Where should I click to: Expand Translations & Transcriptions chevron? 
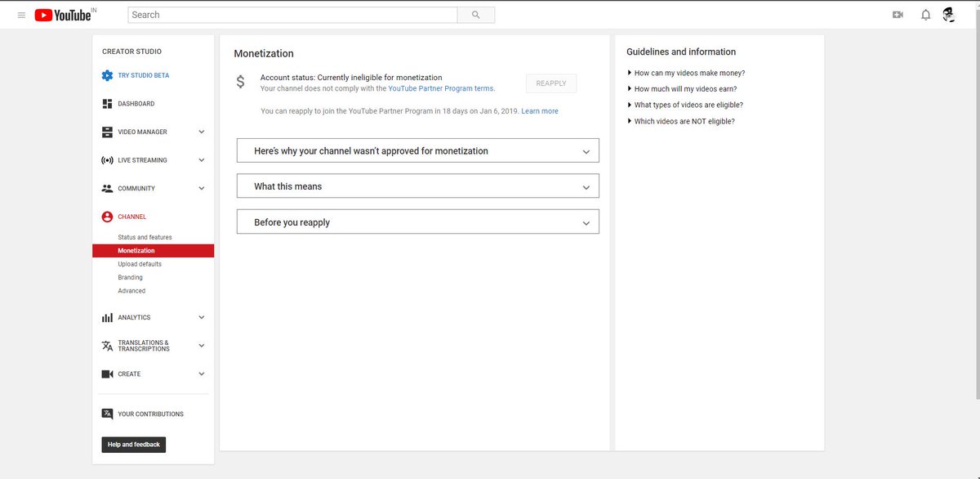coord(202,346)
